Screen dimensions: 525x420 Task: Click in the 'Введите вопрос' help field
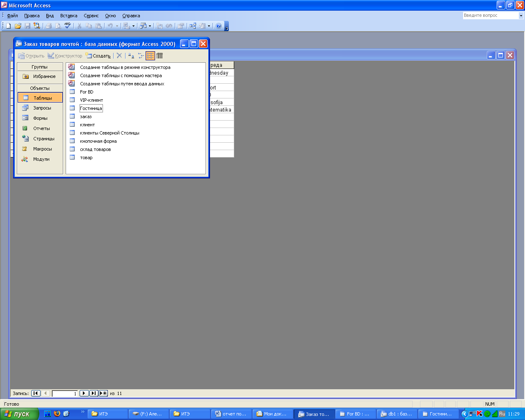491,16
